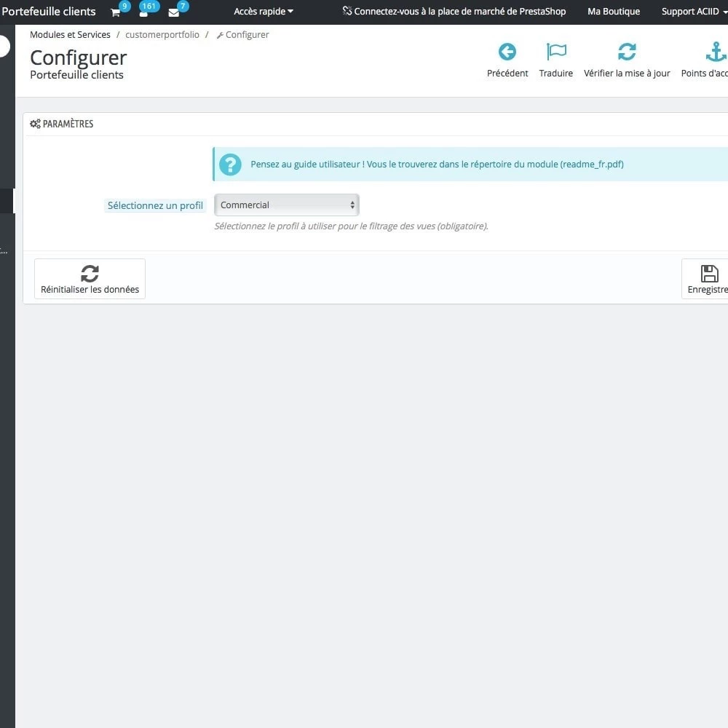Screen dimensions: 728x728
Task: Open the customers notification icon with 161 badge
Action: tap(144, 12)
